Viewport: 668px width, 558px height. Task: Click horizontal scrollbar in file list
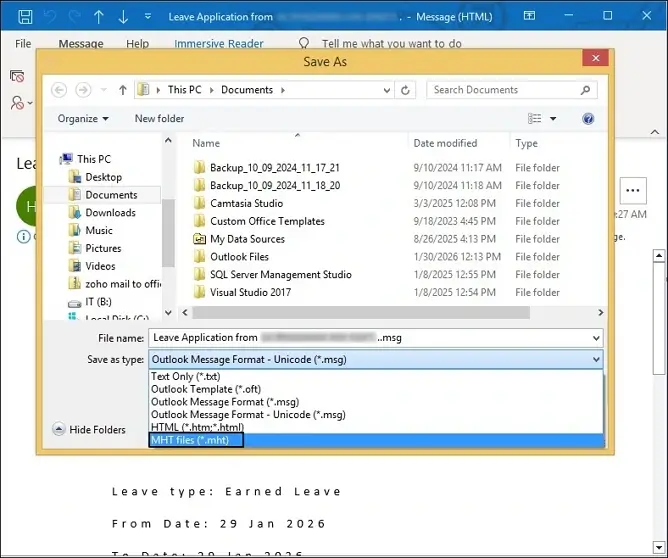pos(361,313)
